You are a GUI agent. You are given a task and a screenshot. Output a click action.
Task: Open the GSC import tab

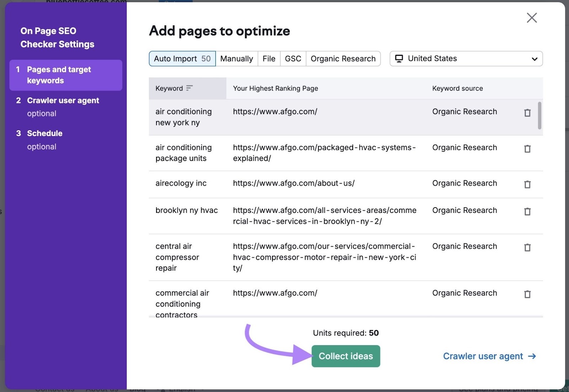click(x=293, y=58)
